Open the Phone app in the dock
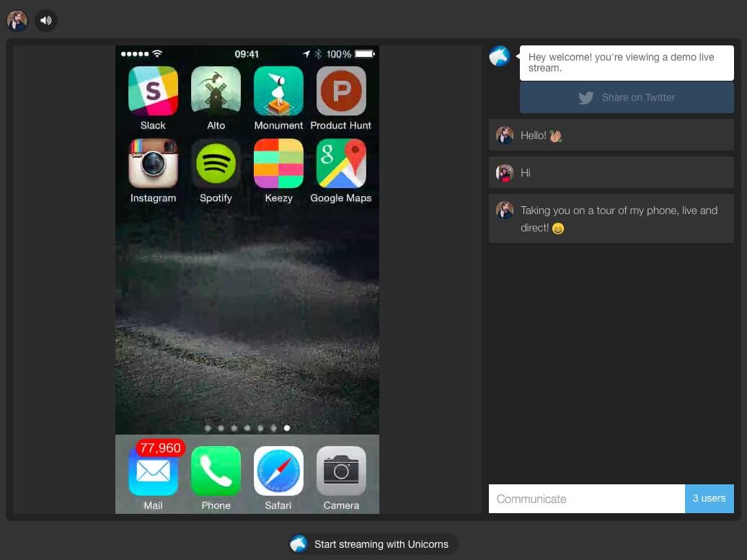This screenshot has height=560, width=747. click(x=216, y=471)
